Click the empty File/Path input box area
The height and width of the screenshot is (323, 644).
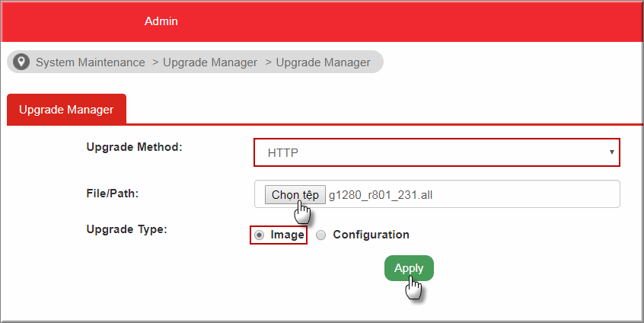pos(526,194)
